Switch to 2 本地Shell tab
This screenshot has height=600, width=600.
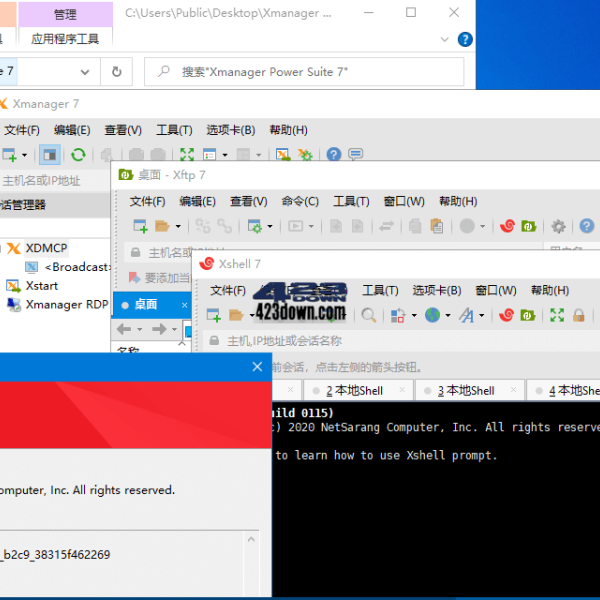pyautogui.click(x=358, y=390)
